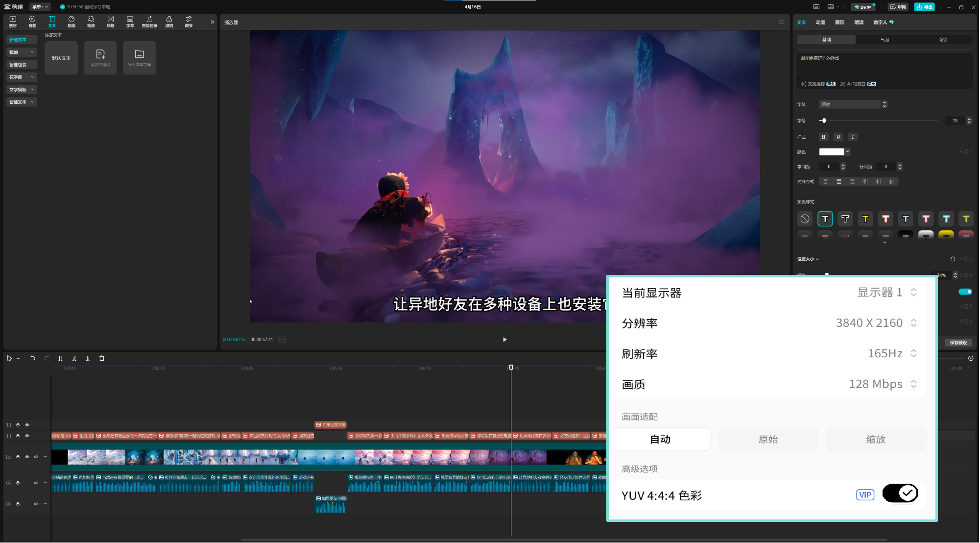980x543 pixels.
Task: Toggle the YUV 4:4:4 色彩 switch
Action: coord(900,494)
